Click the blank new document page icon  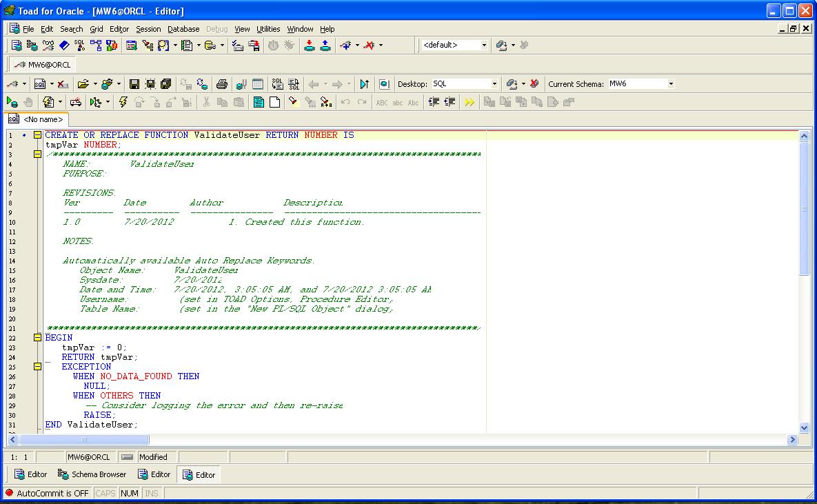click(274, 102)
